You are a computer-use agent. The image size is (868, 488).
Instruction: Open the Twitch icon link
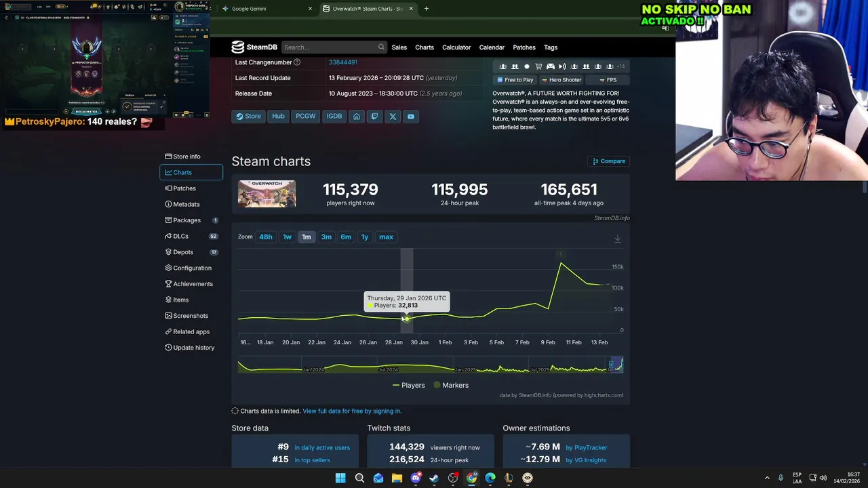pos(374,117)
